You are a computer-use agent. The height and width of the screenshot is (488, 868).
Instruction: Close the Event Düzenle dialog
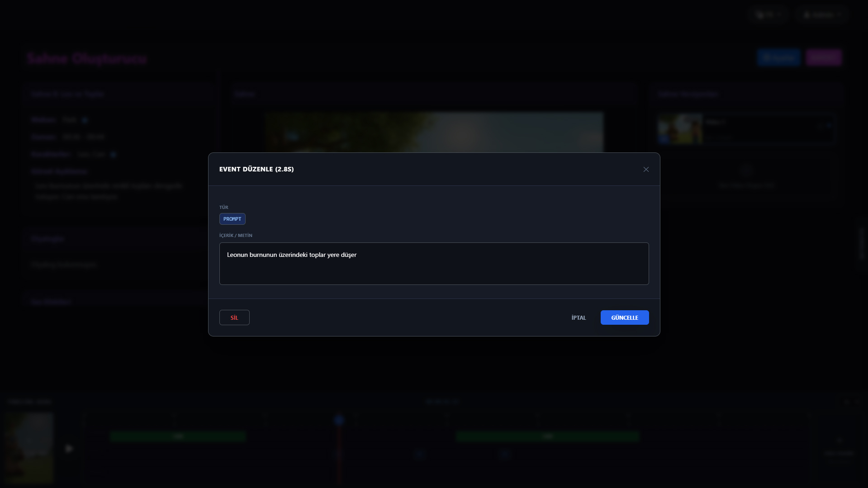(x=646, y=169)
